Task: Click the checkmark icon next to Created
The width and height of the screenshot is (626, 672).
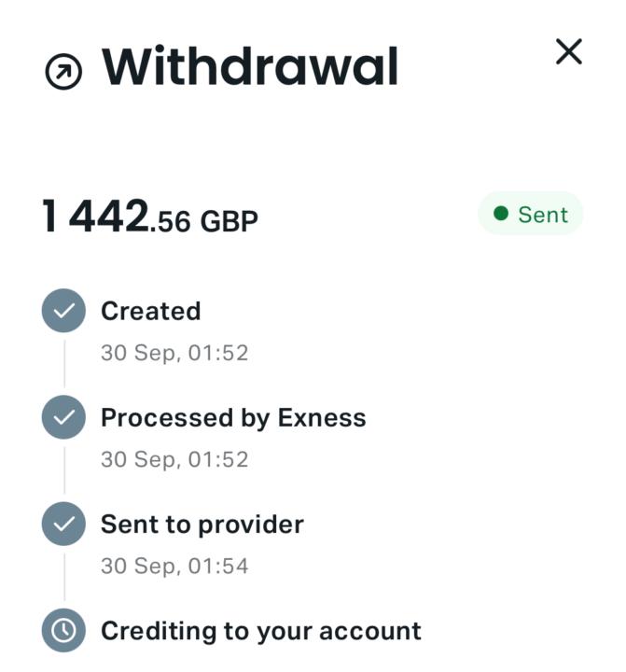Action: [x=63, y=312]
